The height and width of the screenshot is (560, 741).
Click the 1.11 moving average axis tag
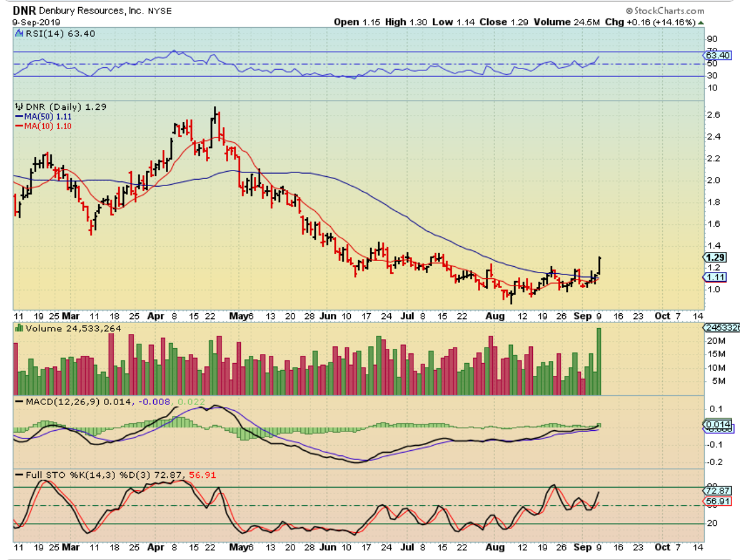tap(715, 277)
